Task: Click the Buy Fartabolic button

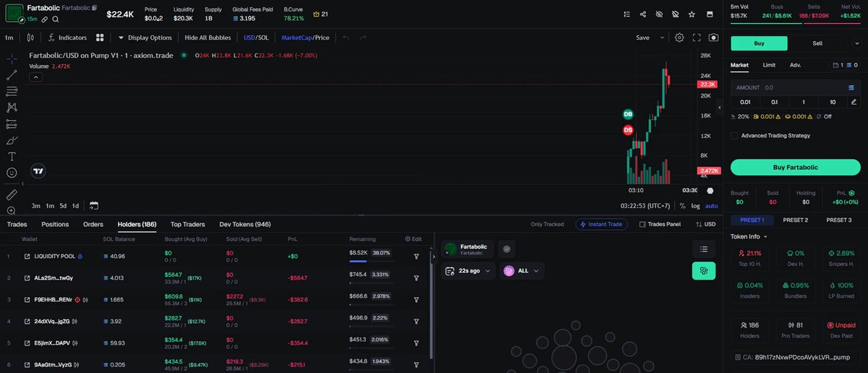Action: 796,168
